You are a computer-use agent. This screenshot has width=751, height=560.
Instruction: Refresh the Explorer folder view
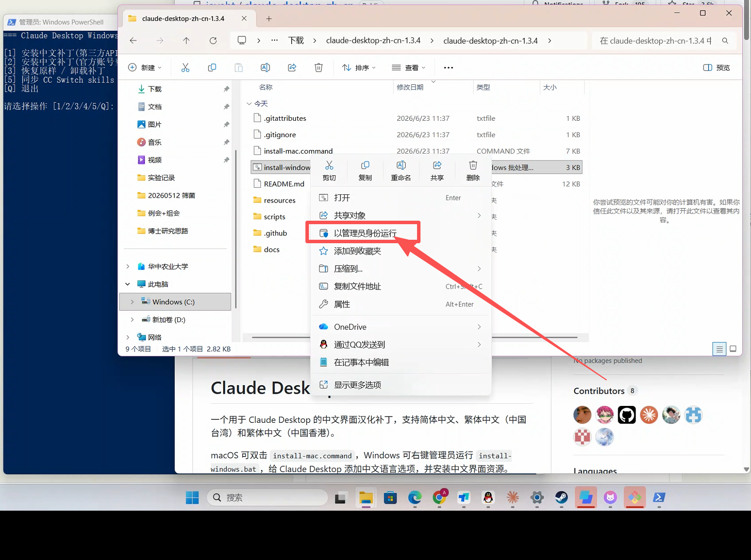point(213,41)
